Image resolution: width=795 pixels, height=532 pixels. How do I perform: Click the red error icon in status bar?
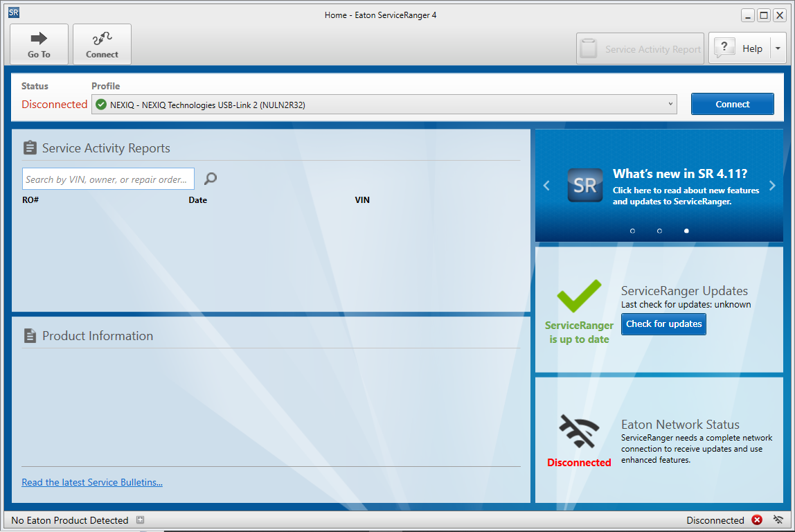pos(757,520)
